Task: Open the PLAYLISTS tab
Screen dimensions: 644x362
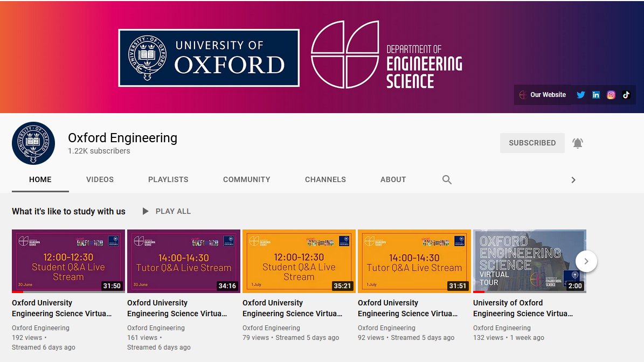Action: tap(168, 180)
